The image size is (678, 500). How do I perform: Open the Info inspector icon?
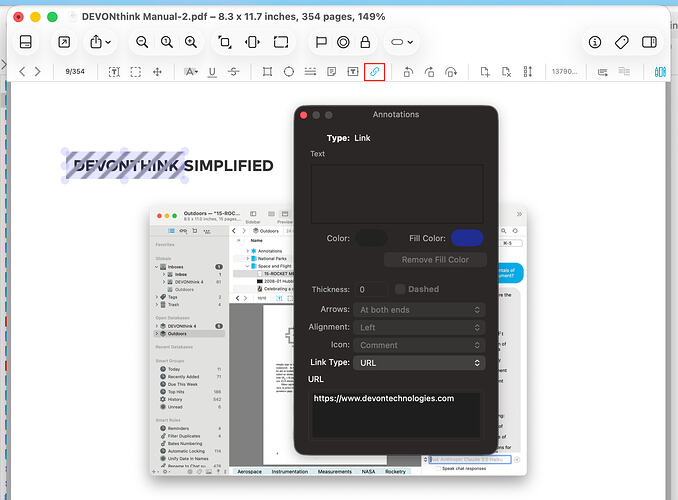(595, 42)
